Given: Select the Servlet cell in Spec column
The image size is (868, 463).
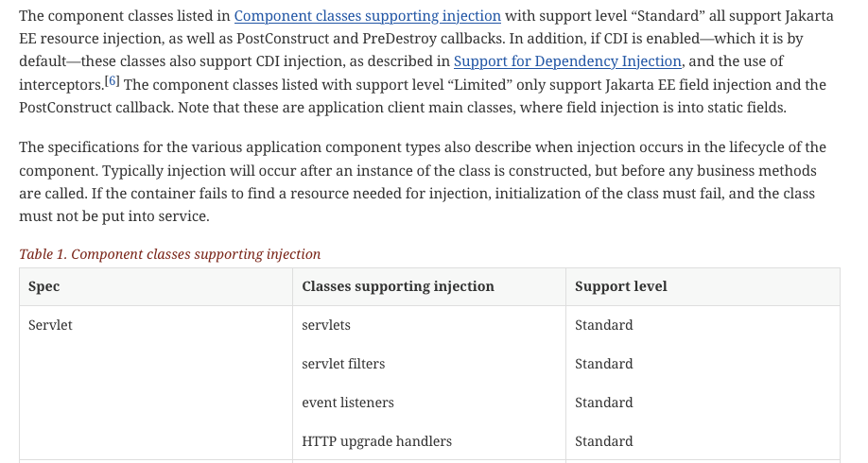Looking at the screenshot, I should point(50,325).
